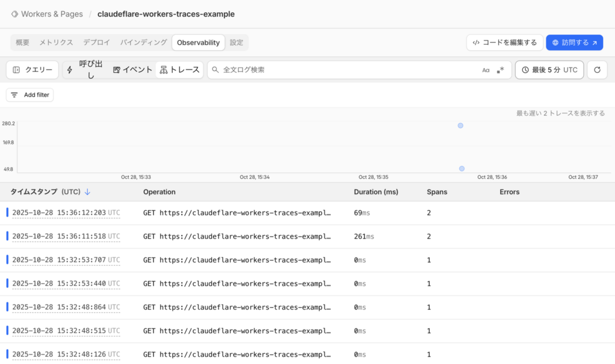Click the Add filter button
Viewport: 615px width, 364px height.
tap(30, 95)
